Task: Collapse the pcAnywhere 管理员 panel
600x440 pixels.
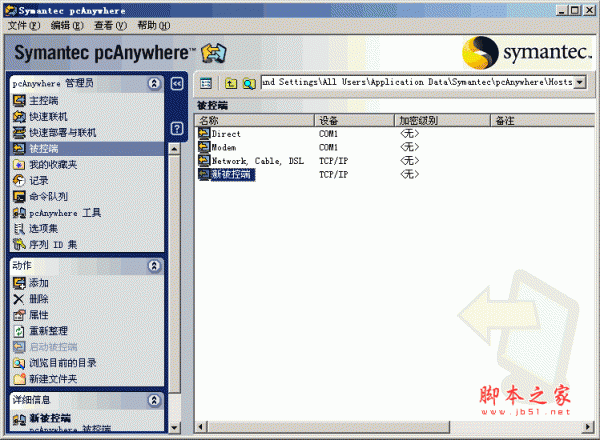Action: 154,83
